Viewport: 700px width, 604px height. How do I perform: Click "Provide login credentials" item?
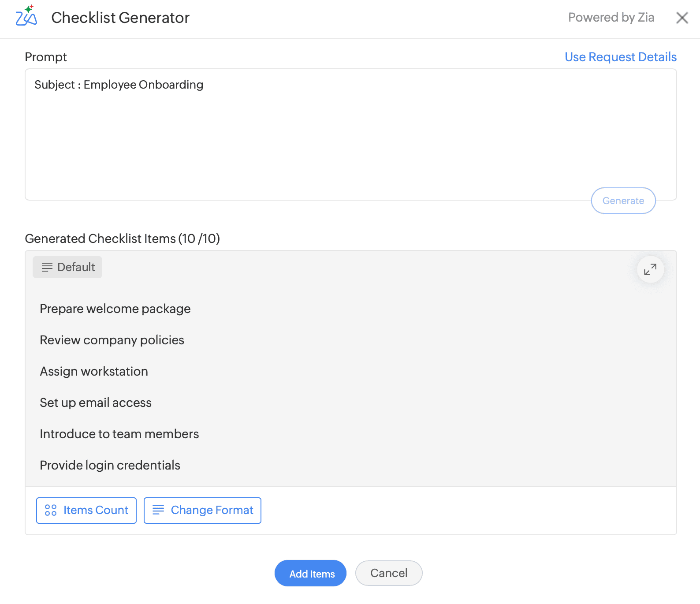point(110,465)
